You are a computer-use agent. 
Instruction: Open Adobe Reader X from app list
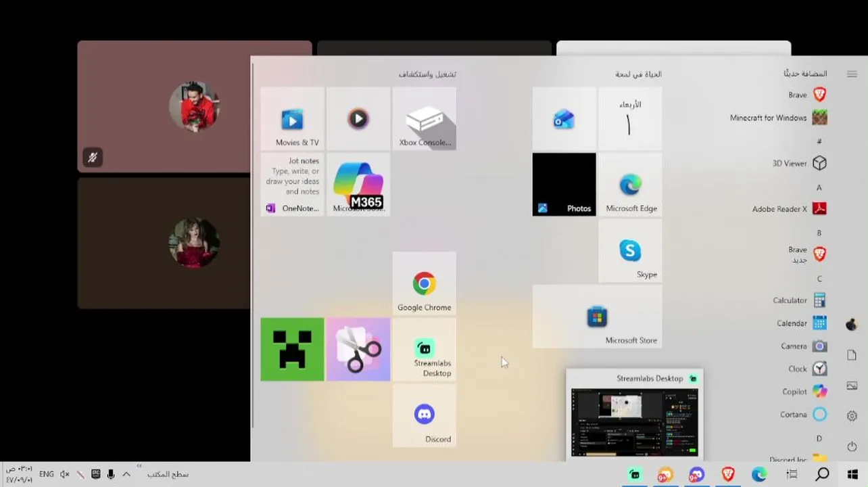point(789,209)
